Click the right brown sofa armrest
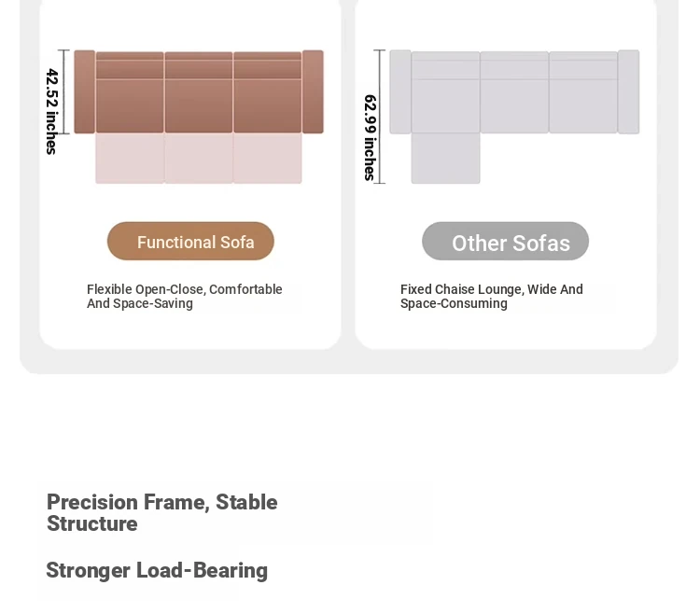Image resolution: width=700 pixels, height=613 pixels. (313, 91)
